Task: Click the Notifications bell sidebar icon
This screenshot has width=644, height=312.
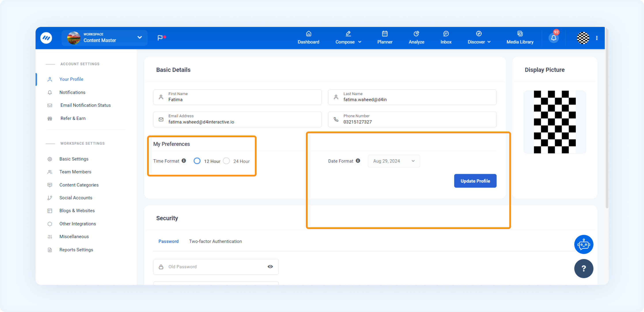Action: click(50, 92)
